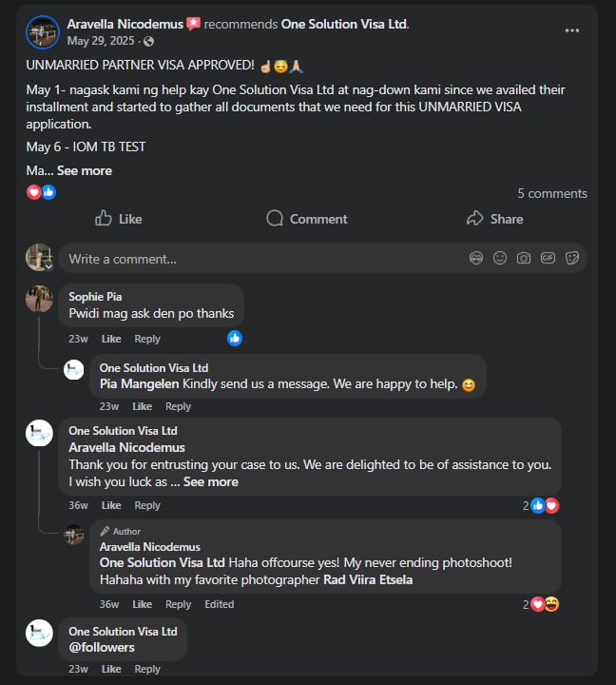616x685 pixels.
Task: Focus the Write a comment field
Action: (257, 259)
